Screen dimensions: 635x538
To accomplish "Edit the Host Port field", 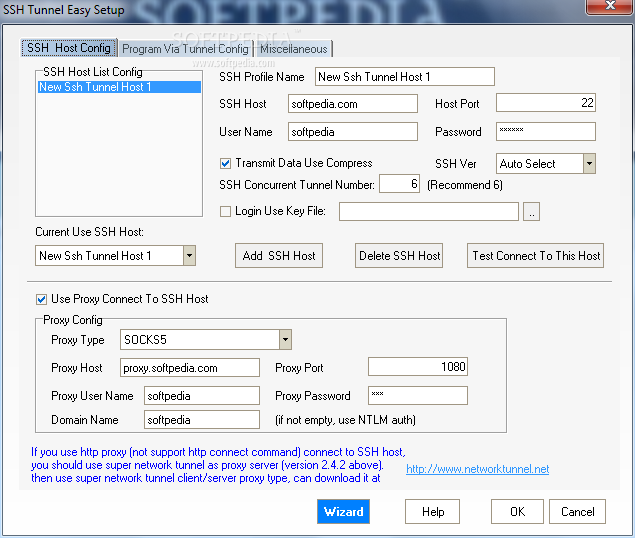I will click(x=546, y=103).
